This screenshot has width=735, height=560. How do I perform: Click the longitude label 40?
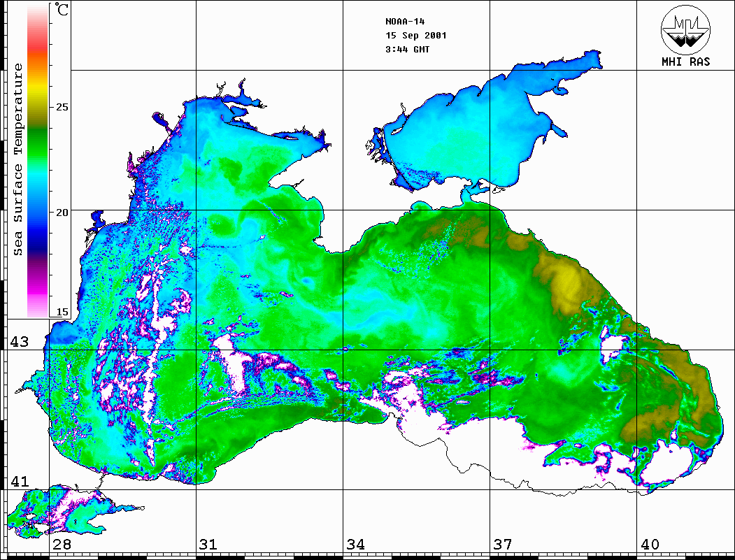[650, 544]
